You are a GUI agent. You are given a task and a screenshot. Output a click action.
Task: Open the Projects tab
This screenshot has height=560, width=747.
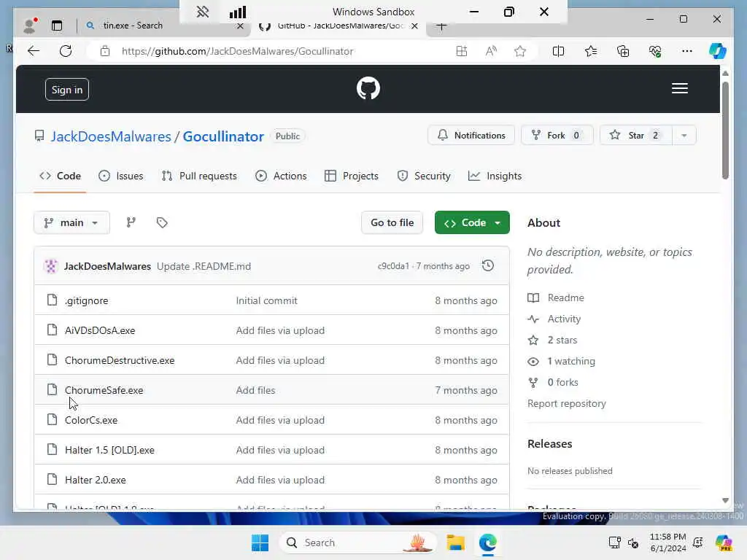click(x=352, y=176)
